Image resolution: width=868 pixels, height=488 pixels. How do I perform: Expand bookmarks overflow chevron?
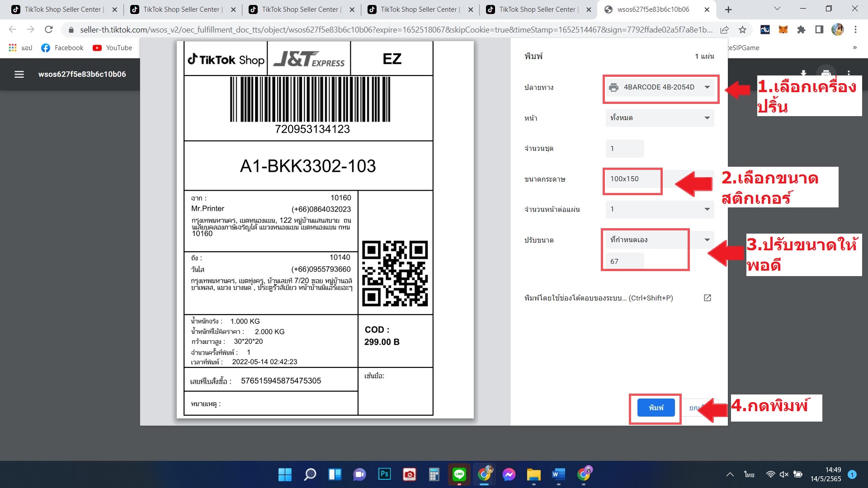(855, 48)
